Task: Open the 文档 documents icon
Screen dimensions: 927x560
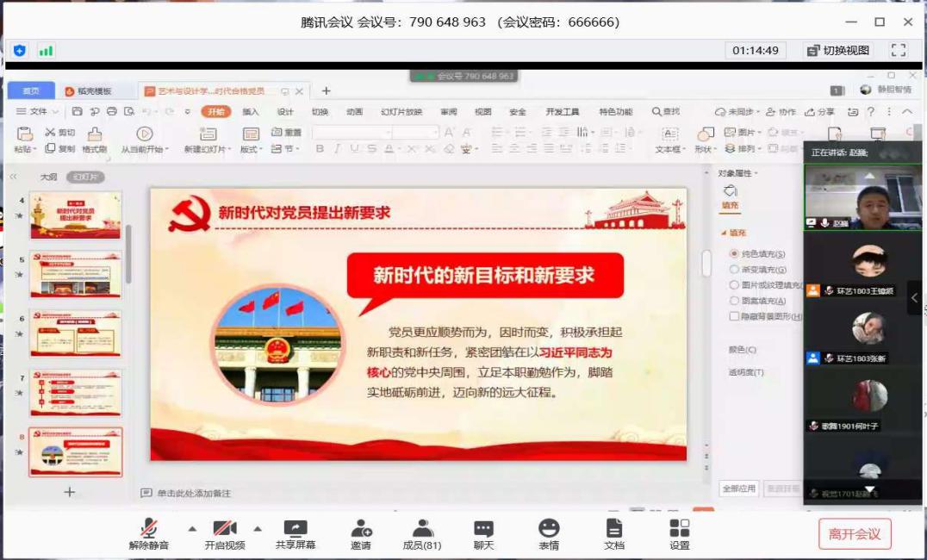Action: click(x=614, y=533)
